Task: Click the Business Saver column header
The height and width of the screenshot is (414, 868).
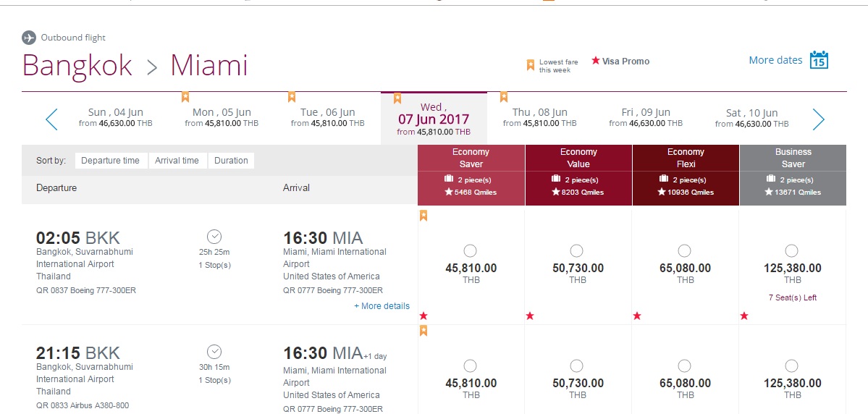Action: (793, 158)
